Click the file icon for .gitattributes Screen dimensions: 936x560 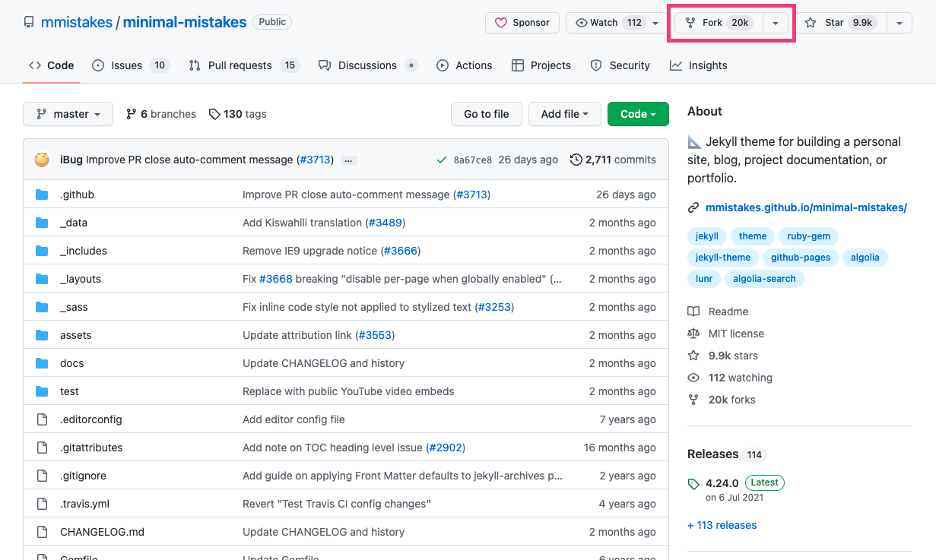pos(42,448)
